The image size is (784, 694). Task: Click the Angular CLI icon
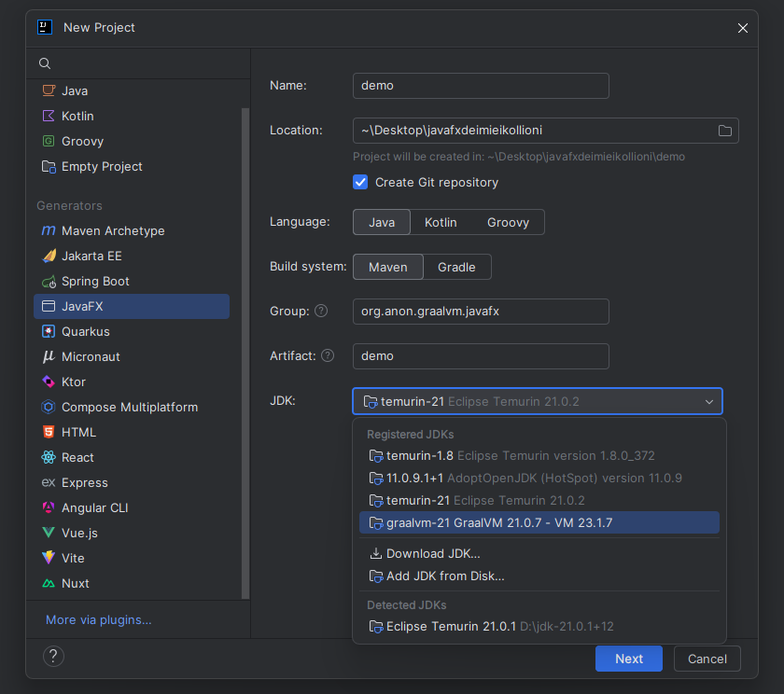click(49, 507)
